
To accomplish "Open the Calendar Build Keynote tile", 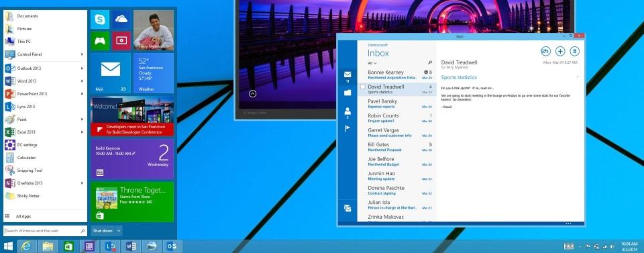I will click(x=132, y=159).
